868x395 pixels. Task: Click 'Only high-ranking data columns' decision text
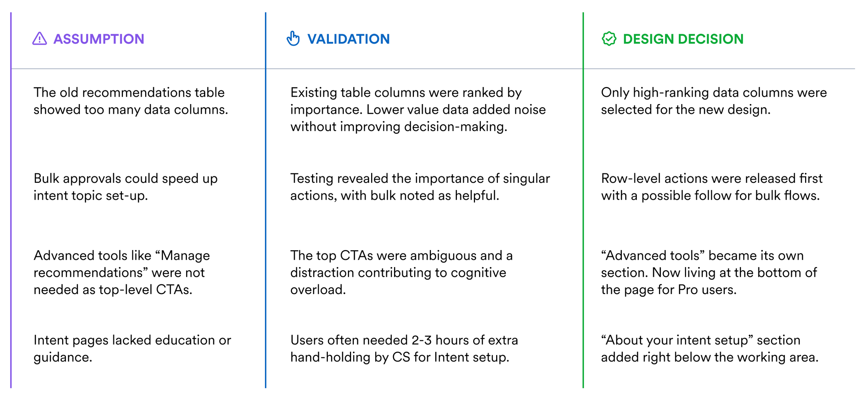tap(714, 101)
